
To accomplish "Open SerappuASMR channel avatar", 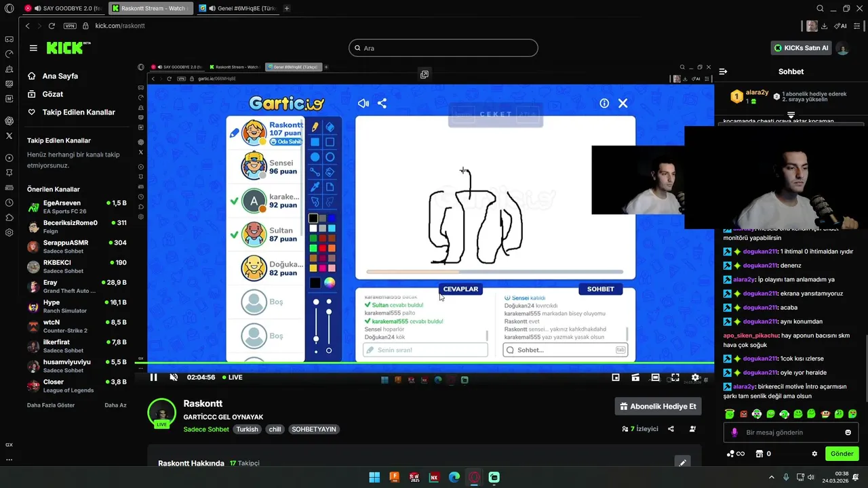I will (x=33, y=247).
